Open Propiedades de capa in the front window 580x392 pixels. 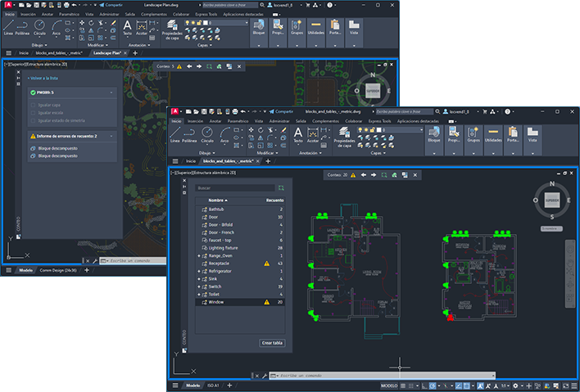344,137
